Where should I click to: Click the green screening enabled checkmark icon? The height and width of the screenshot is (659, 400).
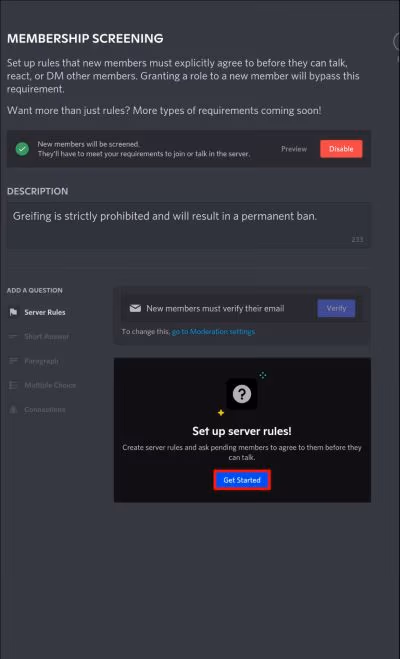[22, 149]
